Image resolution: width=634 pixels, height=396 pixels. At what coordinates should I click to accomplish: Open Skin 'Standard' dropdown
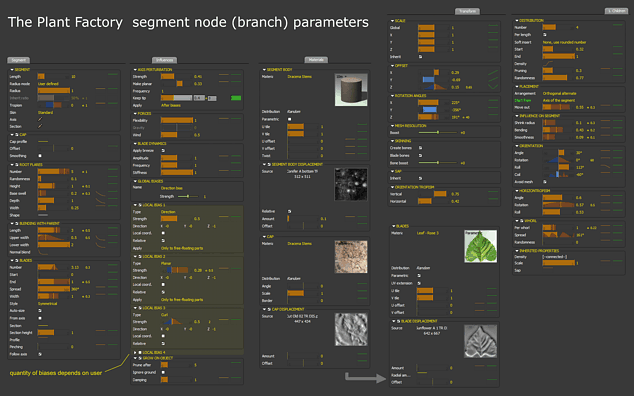coord(45,112)
